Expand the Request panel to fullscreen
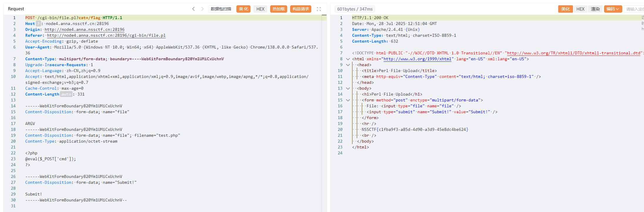 (x=319, y=9)
